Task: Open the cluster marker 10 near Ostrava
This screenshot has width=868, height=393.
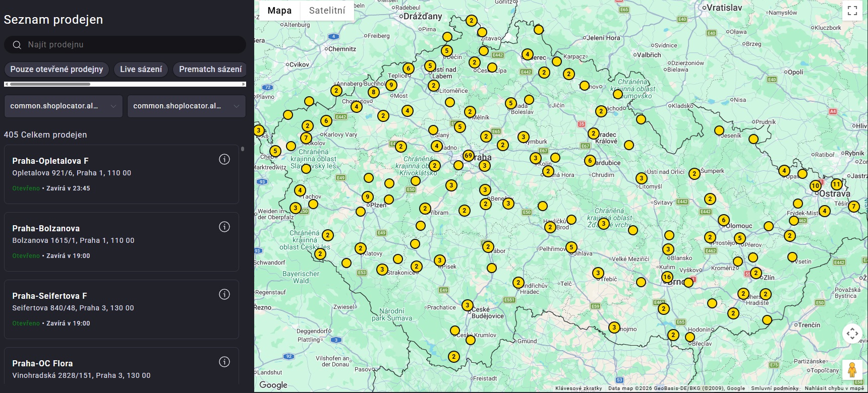Action: point(816,185)
